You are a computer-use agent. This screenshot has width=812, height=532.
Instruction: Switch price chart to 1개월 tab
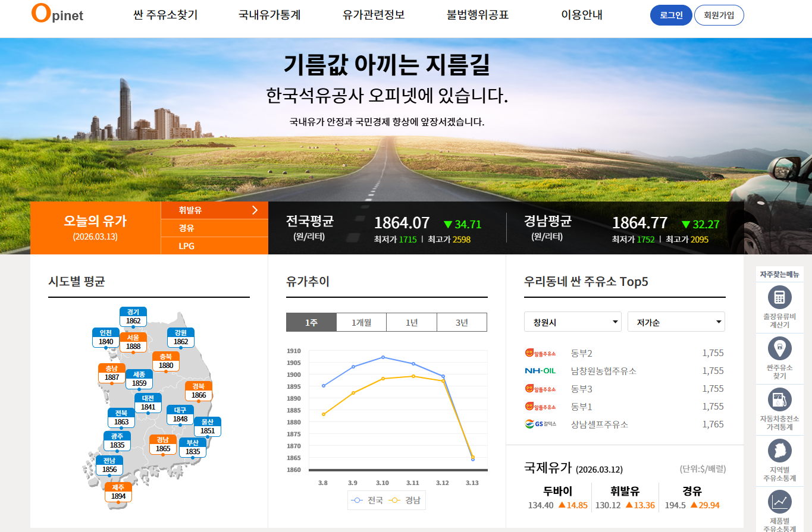[x=361, y=322]
